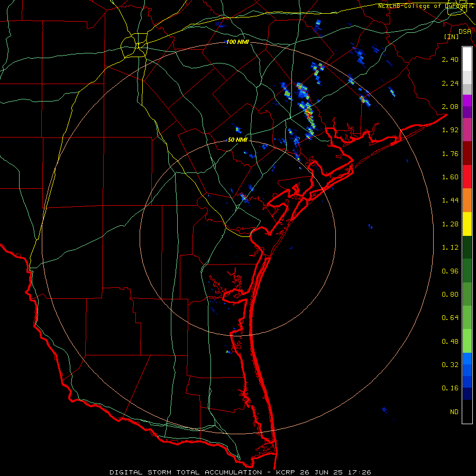Click the 0.32 legend value
The width and height of the screenshot is (476, 476).
point(450,365)
